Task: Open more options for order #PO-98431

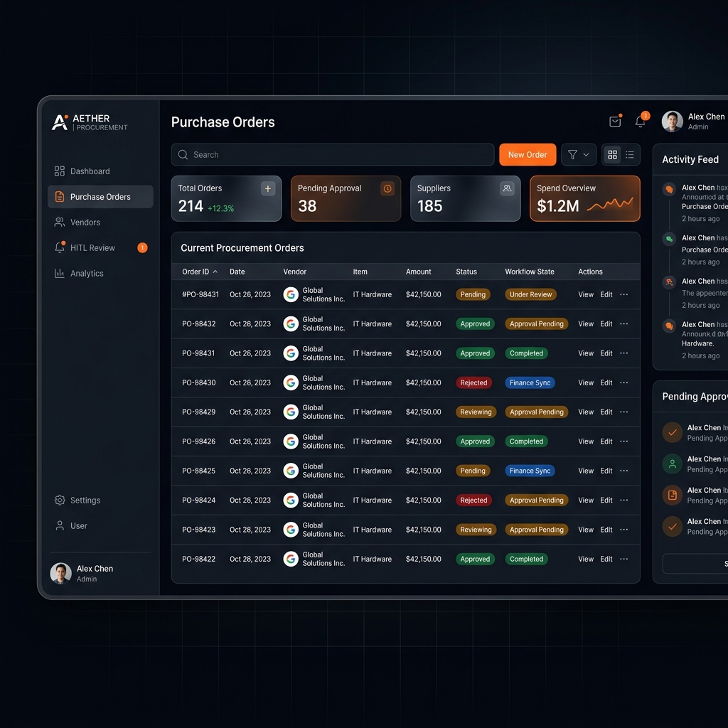Action: [623, 294]
